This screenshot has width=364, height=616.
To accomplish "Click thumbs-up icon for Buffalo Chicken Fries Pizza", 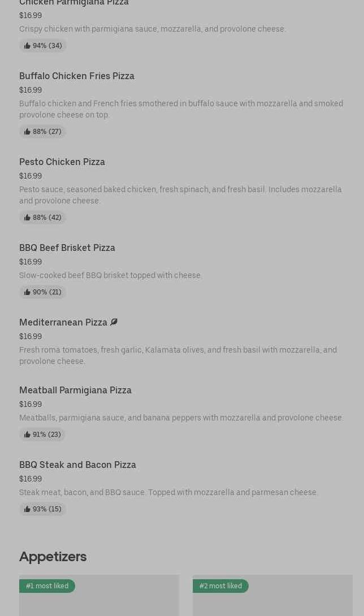I will 27,132.
